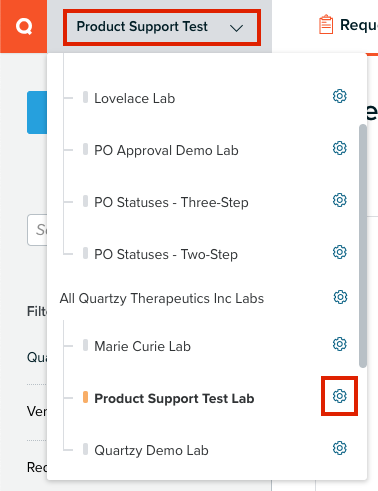Screen dimensions: 378x491
Task: Open settings for All Quartzy Therapeutics Inc Labs
Action: (x=340, y=297)
